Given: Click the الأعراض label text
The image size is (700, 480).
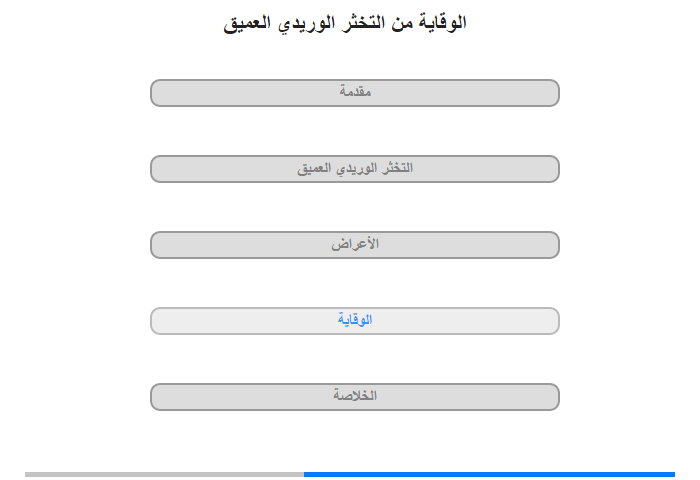Looking at the screenshot, I should coord(355,244).
